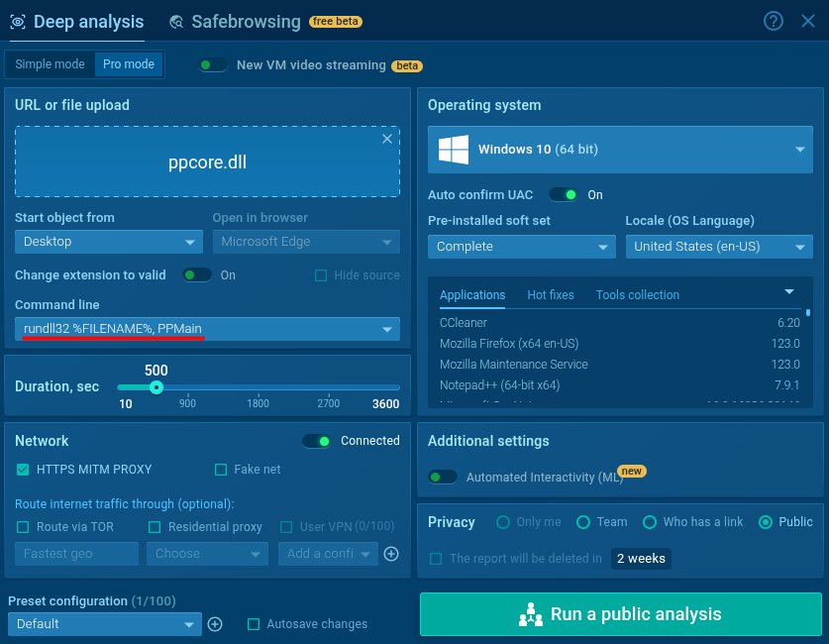Toggle Auto confirm UAC switch

tap(563, 194)
